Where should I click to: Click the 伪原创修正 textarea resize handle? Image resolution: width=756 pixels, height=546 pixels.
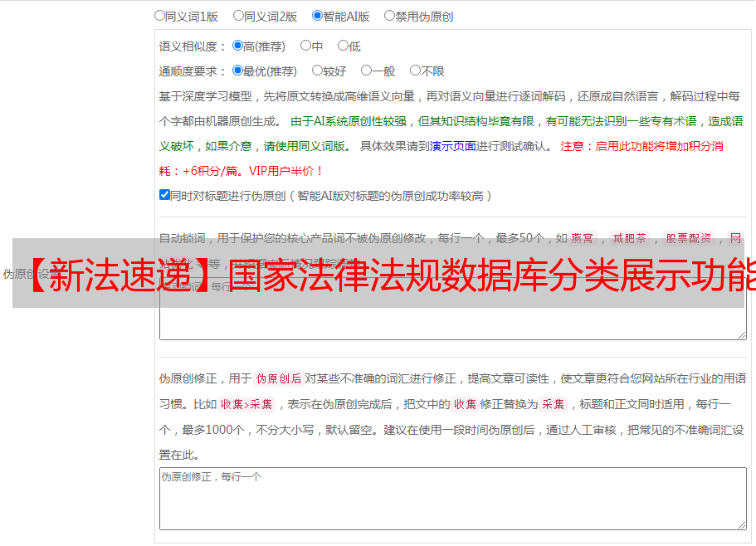click(742, 525)
